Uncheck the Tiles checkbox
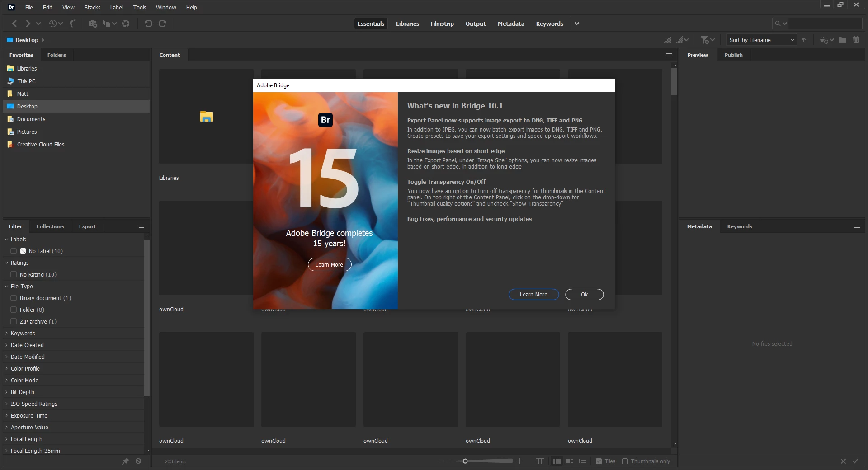 click(599, 461)
